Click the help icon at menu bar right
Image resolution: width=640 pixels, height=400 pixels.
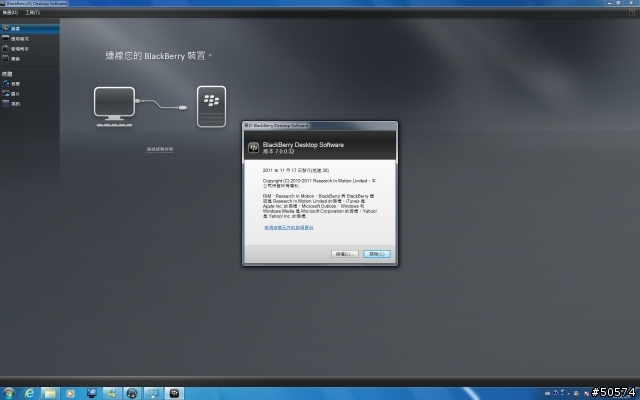[x=632, y=13]
